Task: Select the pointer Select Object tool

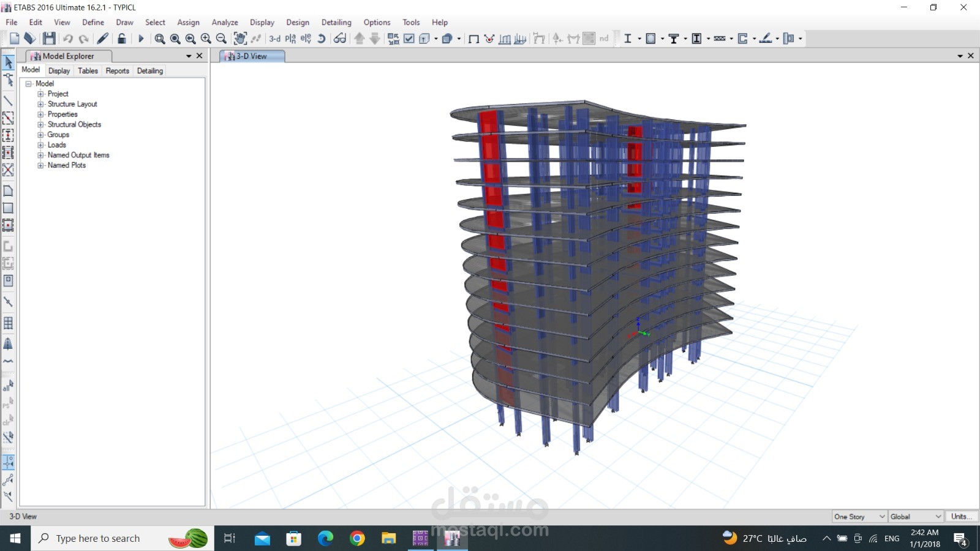Action: [x=9, y=62]
